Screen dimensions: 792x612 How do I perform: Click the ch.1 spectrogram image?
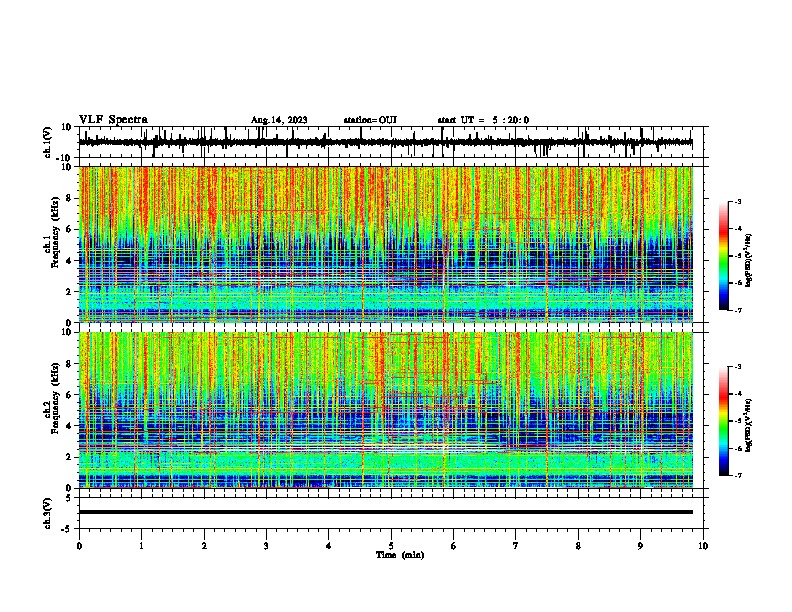point(386,244)
